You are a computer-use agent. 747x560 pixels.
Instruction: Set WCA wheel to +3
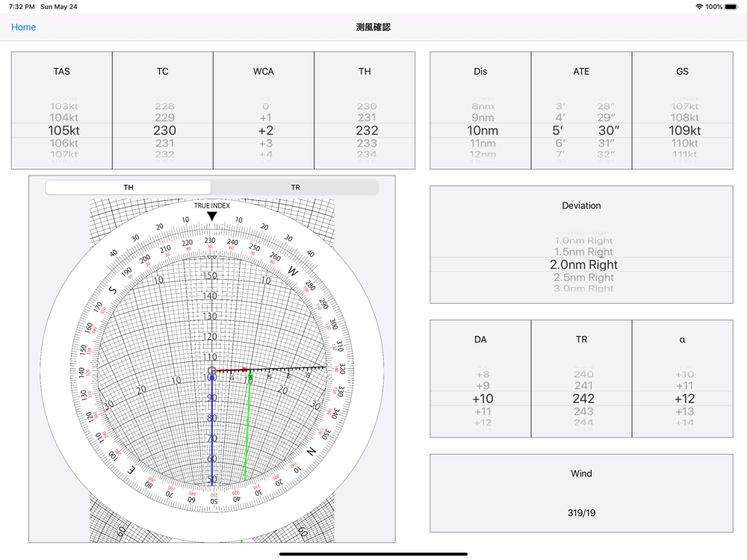tap(265, 143)
